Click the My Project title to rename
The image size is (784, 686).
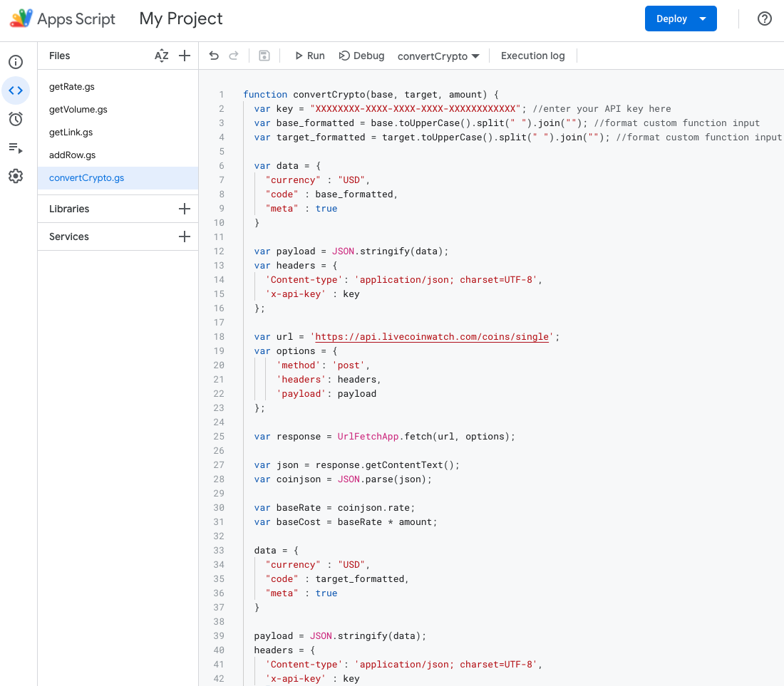click(x=180, y=19)
